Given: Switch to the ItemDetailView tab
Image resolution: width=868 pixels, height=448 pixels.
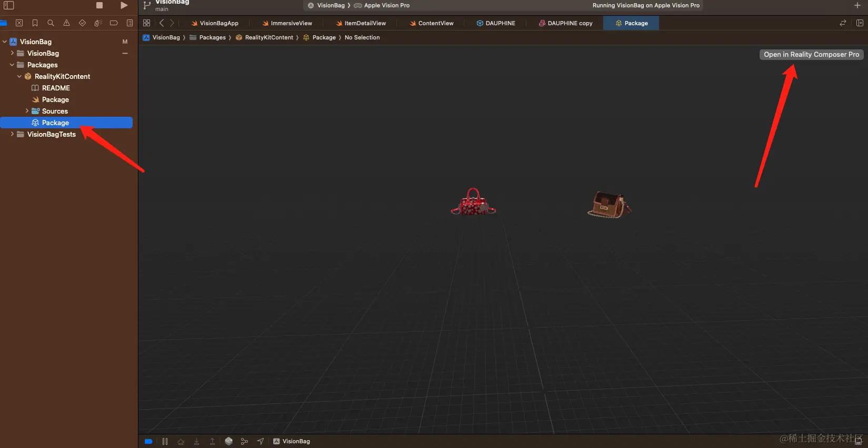Looking at the screenshot, I should coord(361,23).
